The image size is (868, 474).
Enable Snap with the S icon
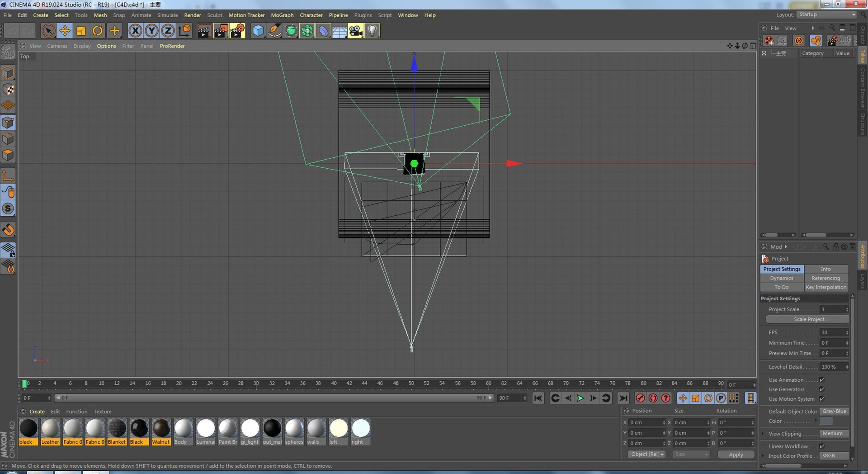click(x=8, y=209)
